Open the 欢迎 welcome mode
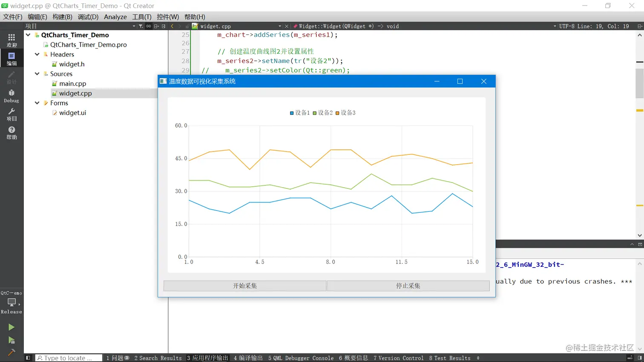The height and width of the screenshot is (362, 644). (x=11, y=40)
